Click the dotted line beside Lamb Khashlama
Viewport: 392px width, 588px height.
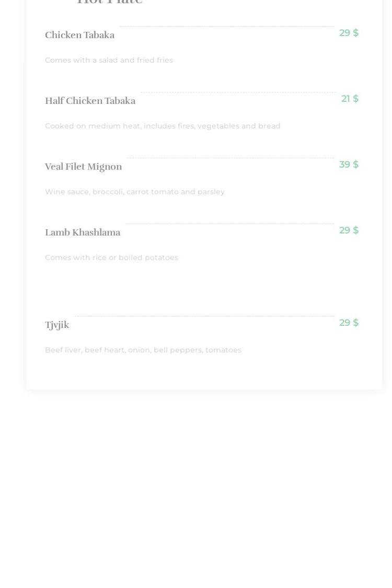[229, 224]
